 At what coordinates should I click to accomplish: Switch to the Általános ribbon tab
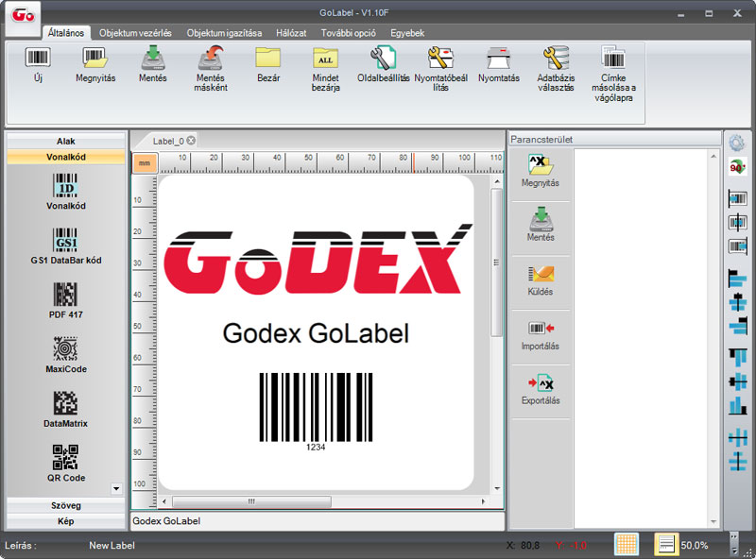(66, 33)
